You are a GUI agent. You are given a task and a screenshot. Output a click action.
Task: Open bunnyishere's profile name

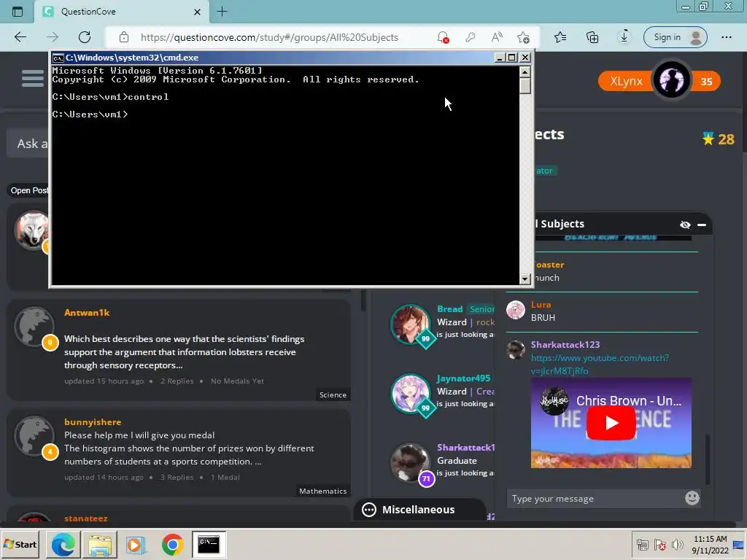(93, 422)
